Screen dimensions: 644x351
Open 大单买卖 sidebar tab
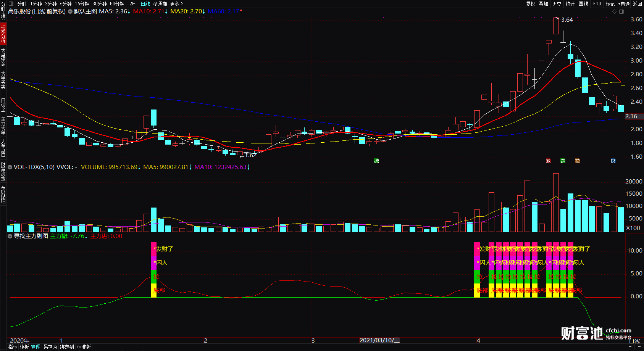tap(3, 79)
